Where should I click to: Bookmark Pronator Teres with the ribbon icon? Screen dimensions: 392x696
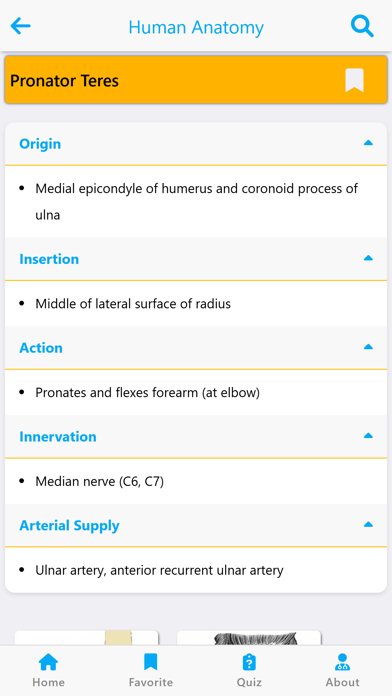click(x=354, y=80)
